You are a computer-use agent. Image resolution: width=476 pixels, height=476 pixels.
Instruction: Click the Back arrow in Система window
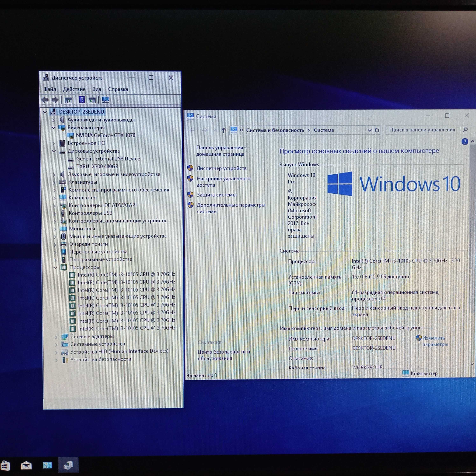192,130
